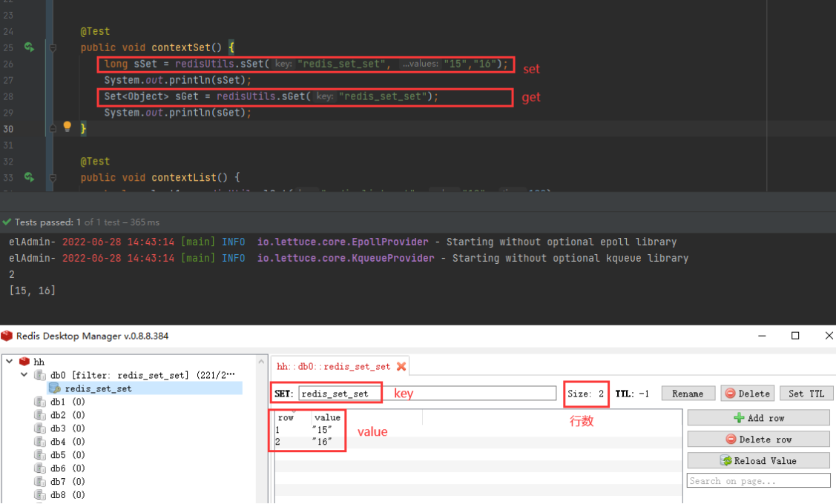Open the db5 database node
836x504 pixels.
[68, 455]
